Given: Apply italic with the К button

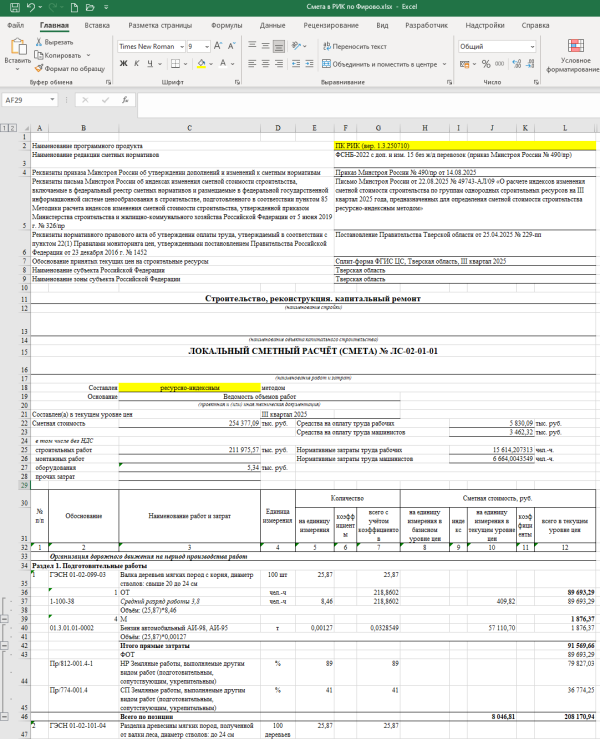Looking at the screenshot, I should coord(137,64).
